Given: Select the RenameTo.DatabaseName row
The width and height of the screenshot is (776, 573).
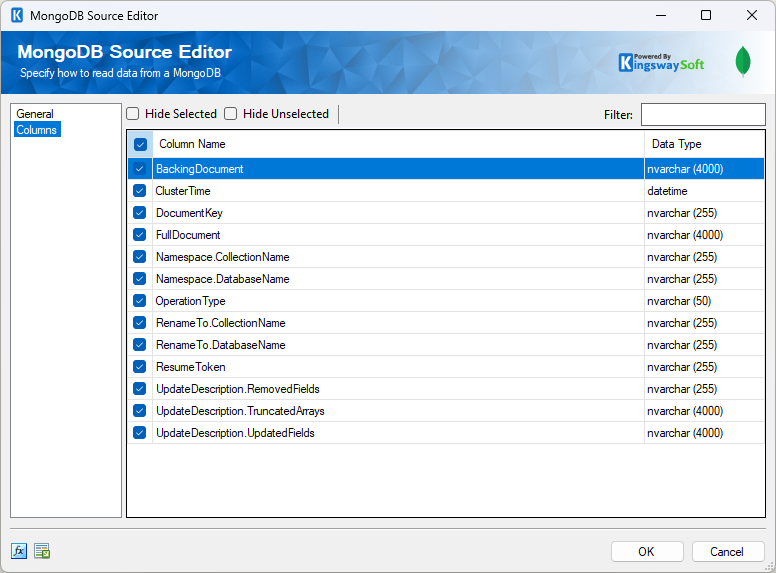Looking at the screenshot, I should point(445,345).
